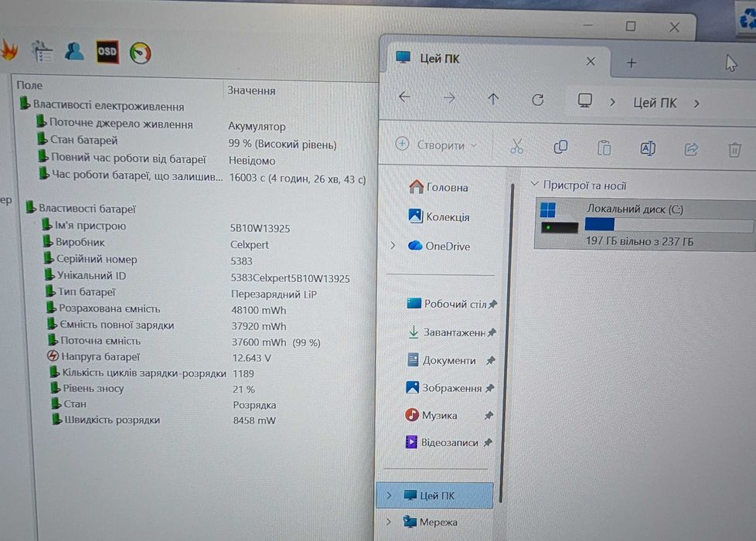
Task: Select 'Властивості електроживлення' group row
Action: pos(102,104)
